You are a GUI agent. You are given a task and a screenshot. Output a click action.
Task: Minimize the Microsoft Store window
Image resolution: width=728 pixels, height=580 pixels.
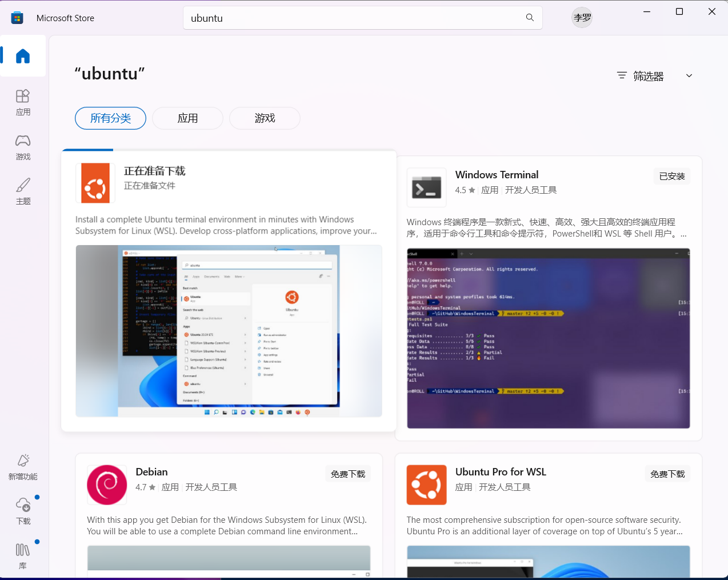[647, 11]
